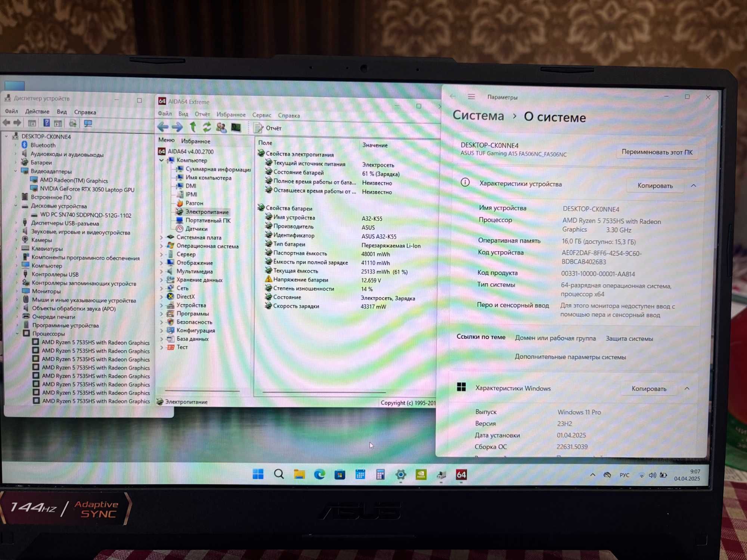The height and width of the screenshot is (560, 747).
Task: Open Избранное menu in AIDA64
Action: (231, 115)
